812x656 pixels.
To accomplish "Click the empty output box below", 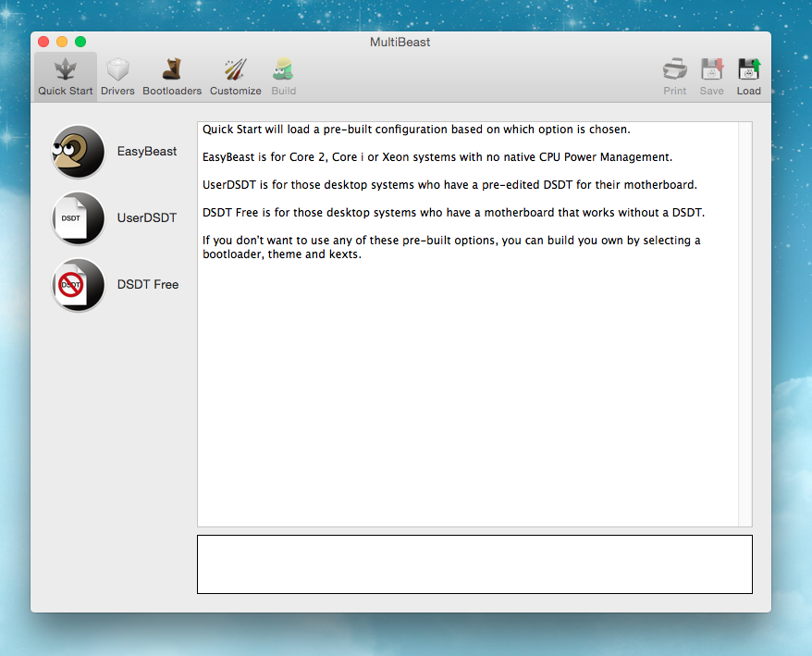I will click(474, 563).
